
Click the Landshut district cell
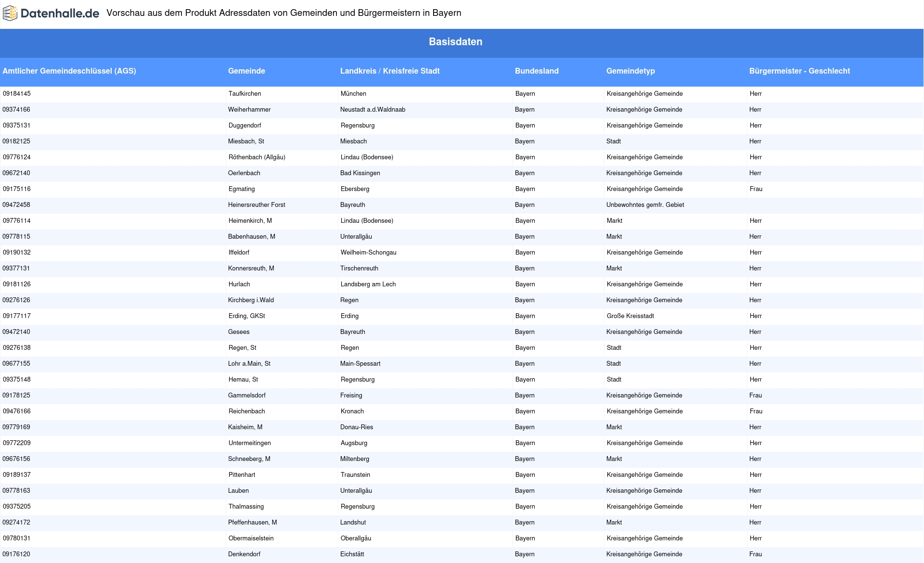353,522
